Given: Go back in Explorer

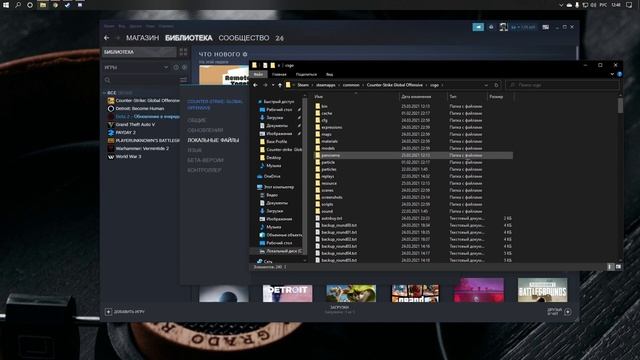Looking at the screenshot, I should click(256, 85).
